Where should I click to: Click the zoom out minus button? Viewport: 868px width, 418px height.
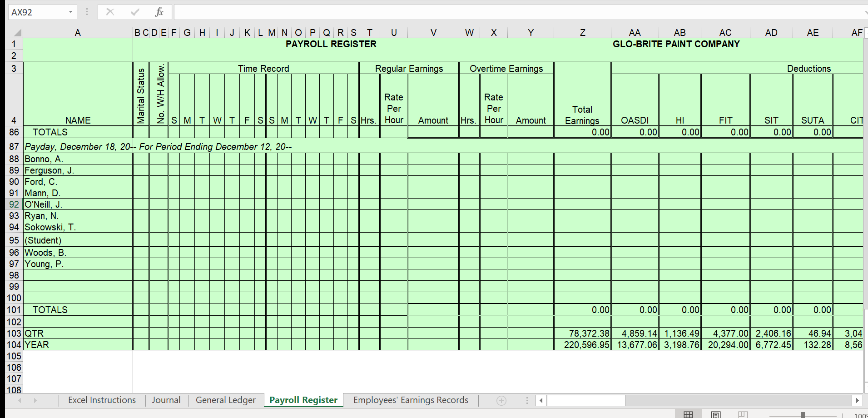(763, 415)
